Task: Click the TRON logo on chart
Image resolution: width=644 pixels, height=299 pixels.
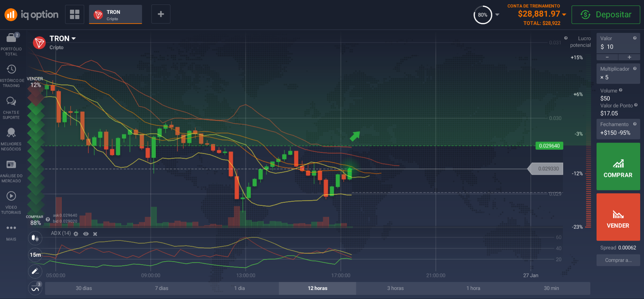Action: tap(39, 43)
